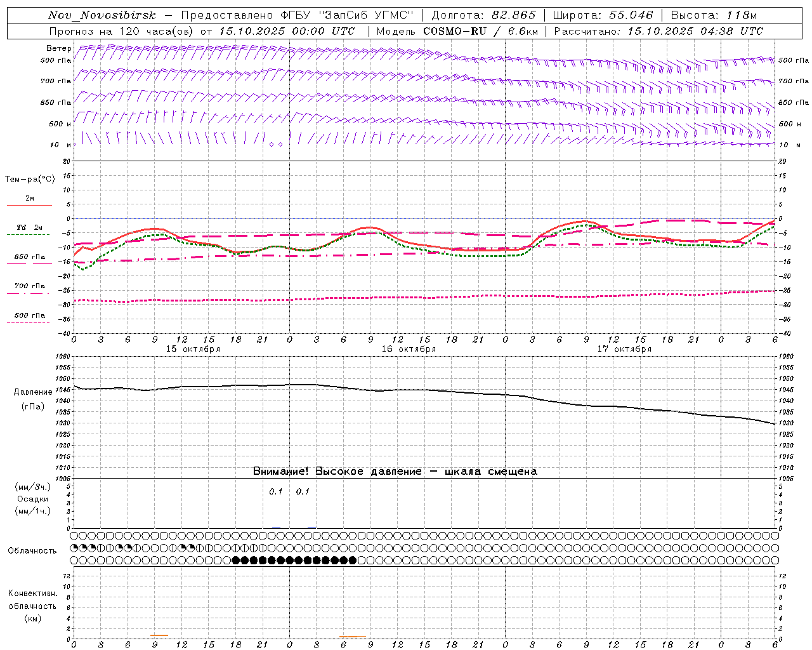This screenshot has width=812, height=650.
Task: Click the first open circle in top cloud row
Action: pos(74,535)
